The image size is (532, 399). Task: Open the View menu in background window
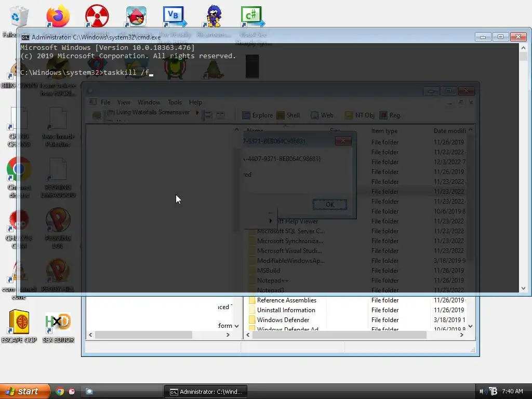(x=124, y=102)
